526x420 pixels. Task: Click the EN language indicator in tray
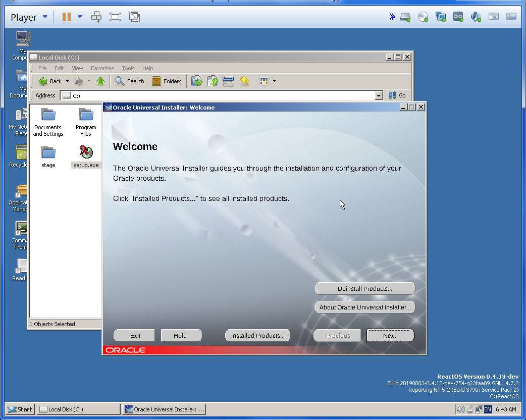(488, 409)
